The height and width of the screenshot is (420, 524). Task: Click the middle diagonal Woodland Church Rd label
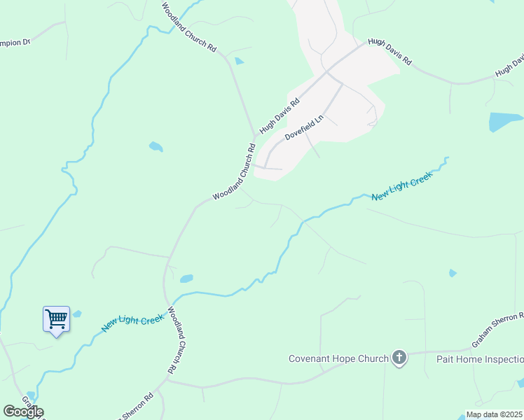pyautogui.click(x=234, y=171)
